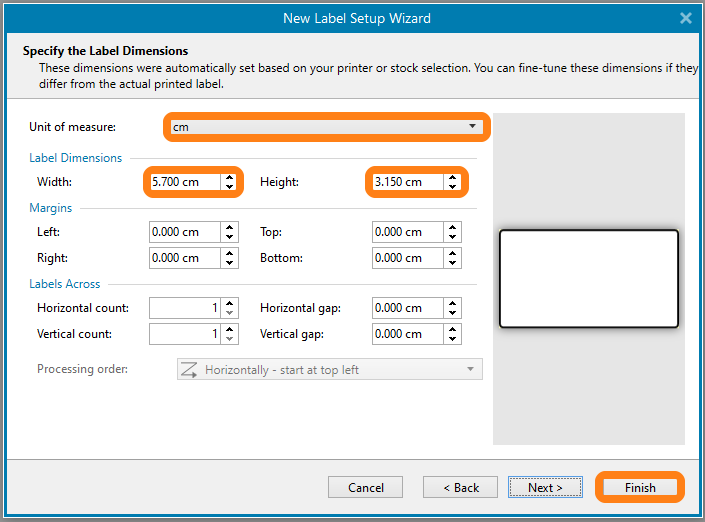Viewport: 705px width, 522px height.
Task: Increase the Horizontal count value
Action: [x=230, y=303]
